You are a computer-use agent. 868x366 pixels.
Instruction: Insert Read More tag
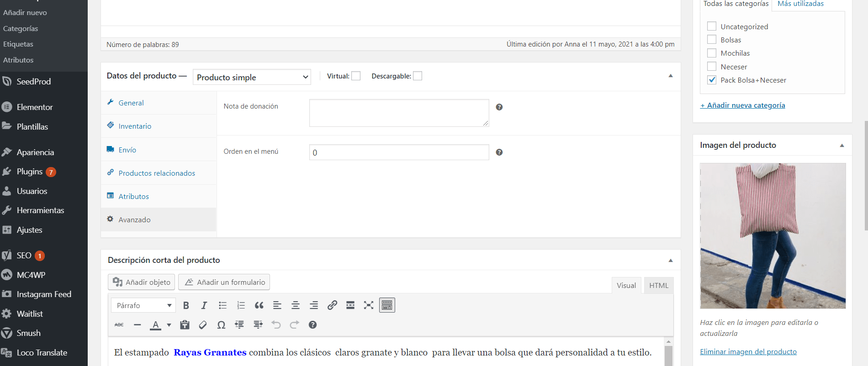pos(350,305)
